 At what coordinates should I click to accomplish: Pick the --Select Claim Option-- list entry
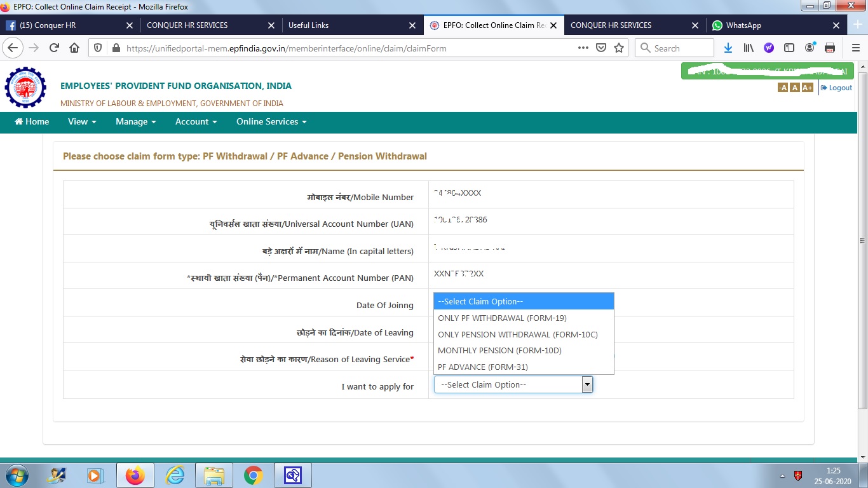pyautogui.click(x=524, y=301)
